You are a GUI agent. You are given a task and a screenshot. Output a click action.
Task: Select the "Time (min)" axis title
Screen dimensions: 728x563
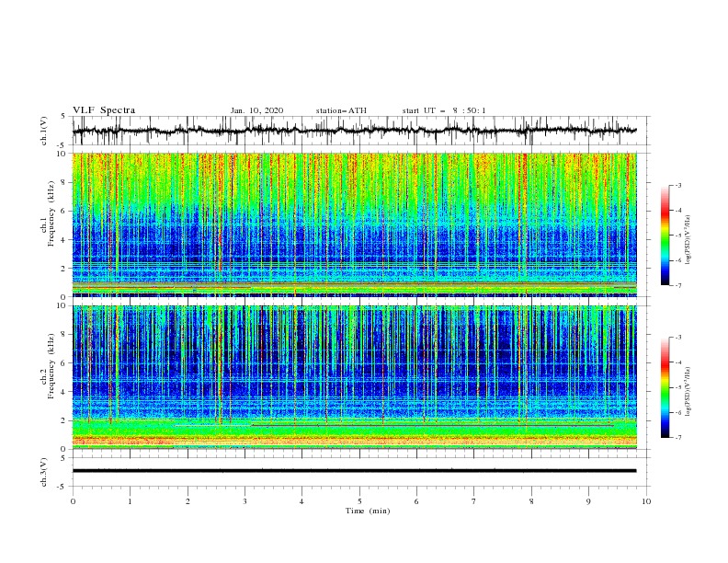(x=368, y=511)
